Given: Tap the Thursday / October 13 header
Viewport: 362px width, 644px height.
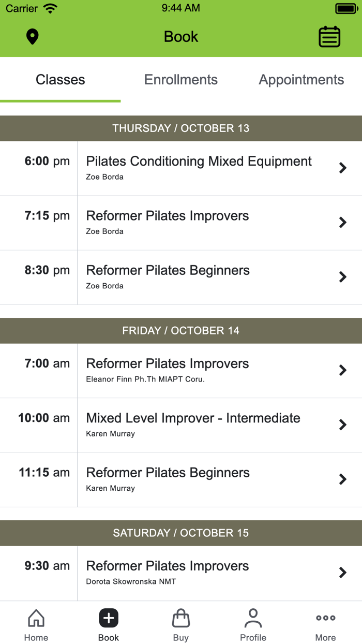Looking at the screenshot, I should [181, 128].
